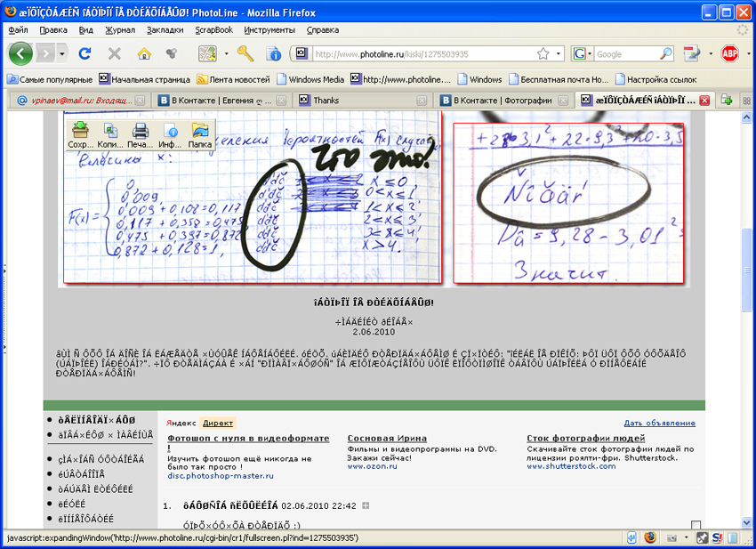The height and width of the screenshot is (549, 756).
Task: Click the light-blue panel icon in status bar
Action: tap(732, 537)
